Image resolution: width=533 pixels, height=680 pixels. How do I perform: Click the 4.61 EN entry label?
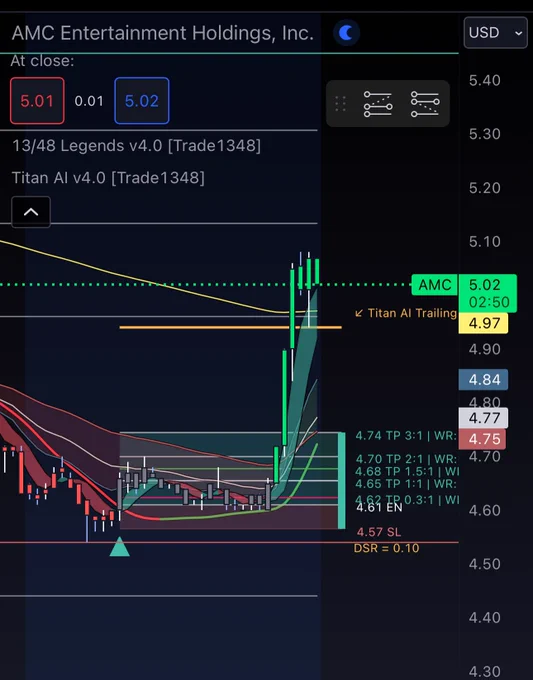pyautogui.click(x=379, y=507)
